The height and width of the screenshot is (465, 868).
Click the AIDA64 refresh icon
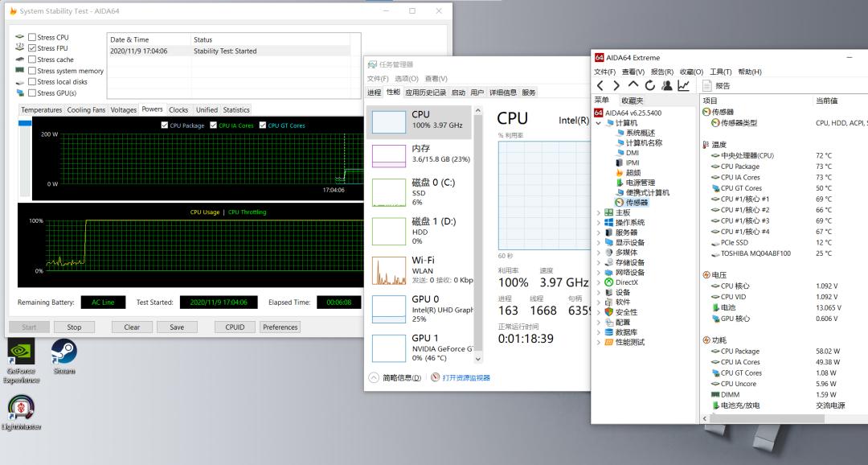pos(649,85)
